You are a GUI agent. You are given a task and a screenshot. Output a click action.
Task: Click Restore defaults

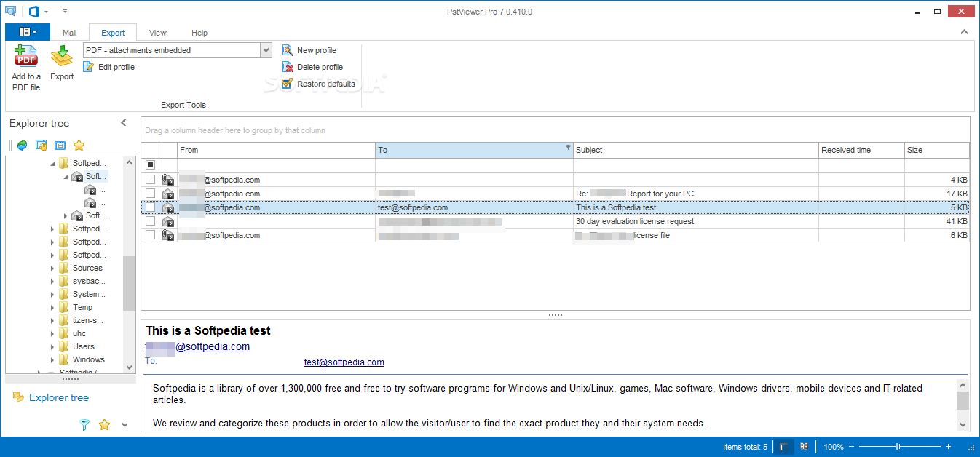coord(319,84)
